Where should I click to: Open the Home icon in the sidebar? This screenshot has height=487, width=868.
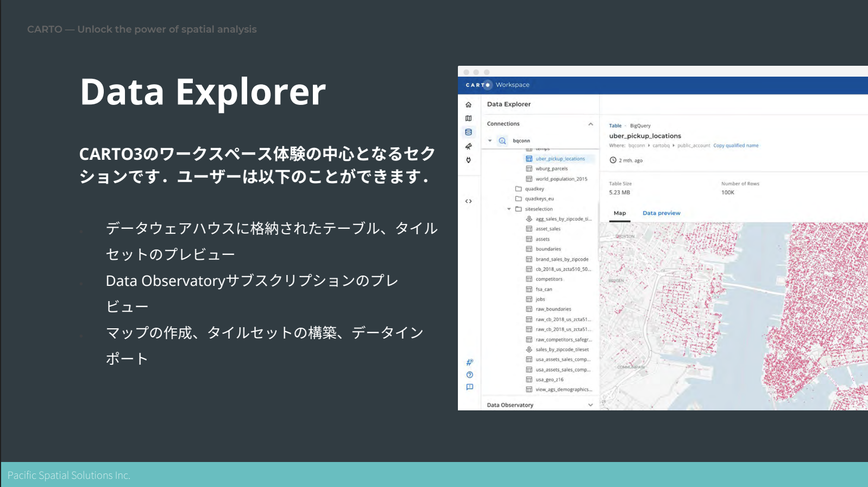point(468,105)
